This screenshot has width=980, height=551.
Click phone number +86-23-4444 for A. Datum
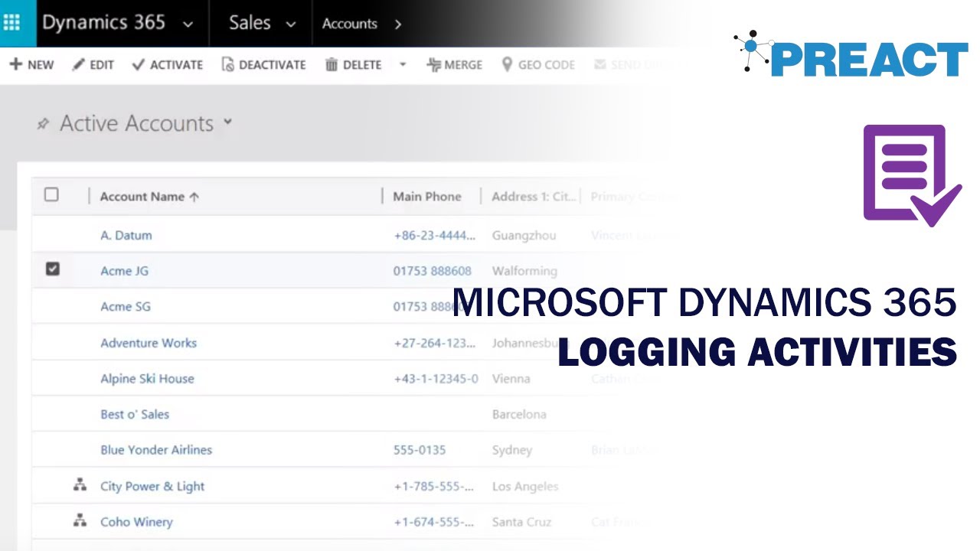point(435,235)
